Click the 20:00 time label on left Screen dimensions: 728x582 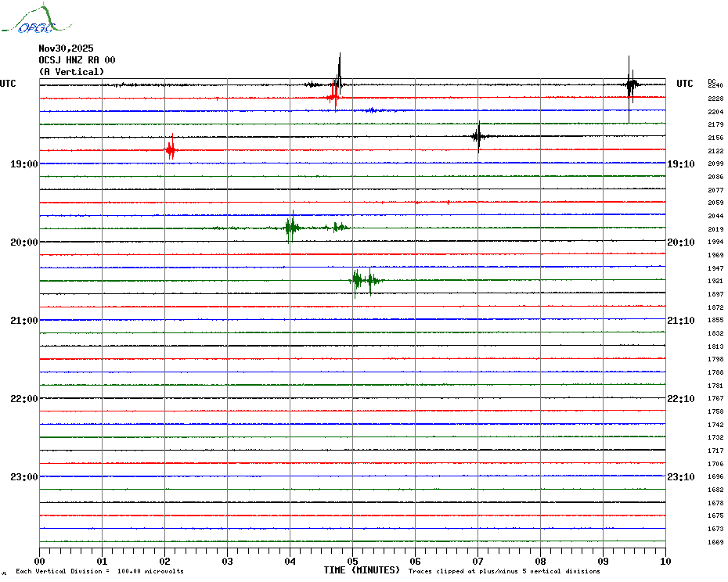23,242
